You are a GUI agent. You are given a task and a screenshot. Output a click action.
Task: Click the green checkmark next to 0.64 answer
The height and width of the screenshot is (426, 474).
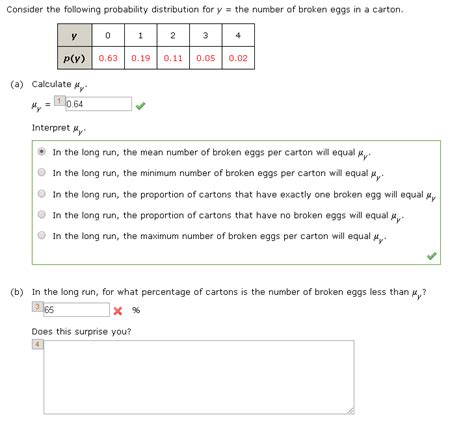click(141, 106)
